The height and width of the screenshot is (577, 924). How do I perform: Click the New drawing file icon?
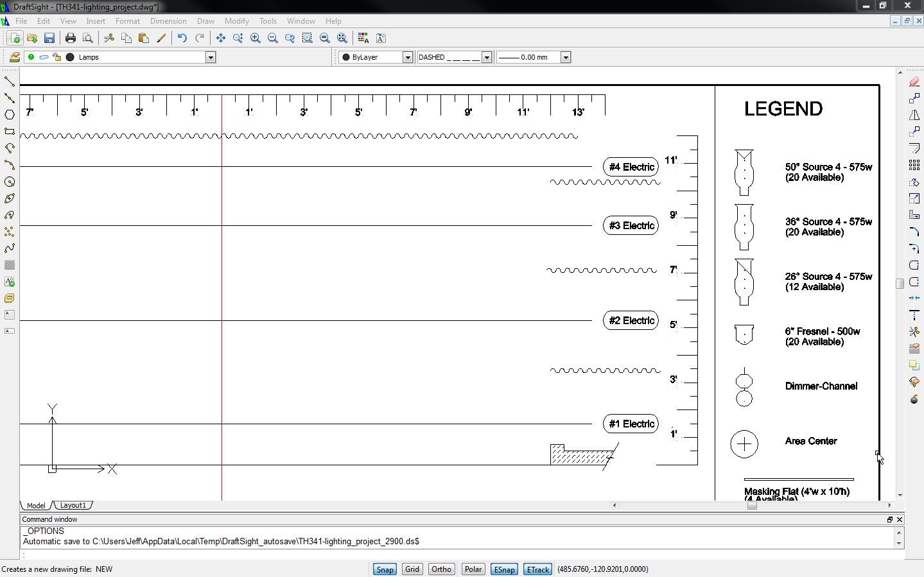15,39
